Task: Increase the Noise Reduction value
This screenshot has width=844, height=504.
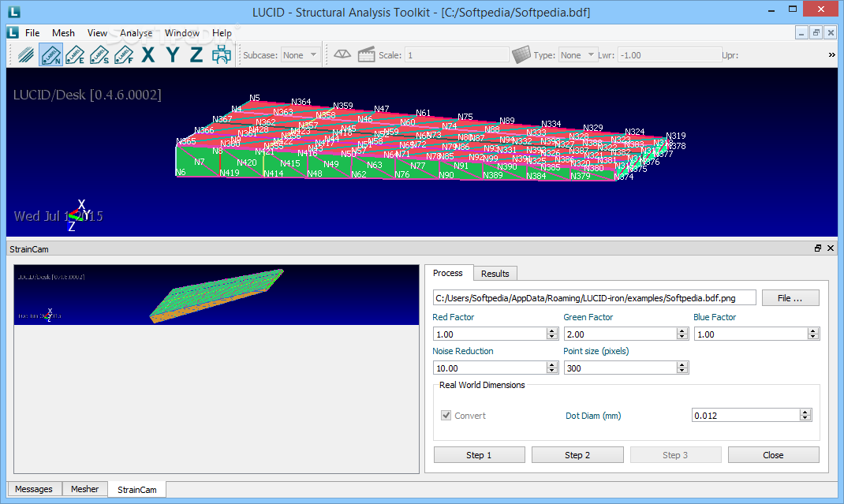Action: (551, 365)
